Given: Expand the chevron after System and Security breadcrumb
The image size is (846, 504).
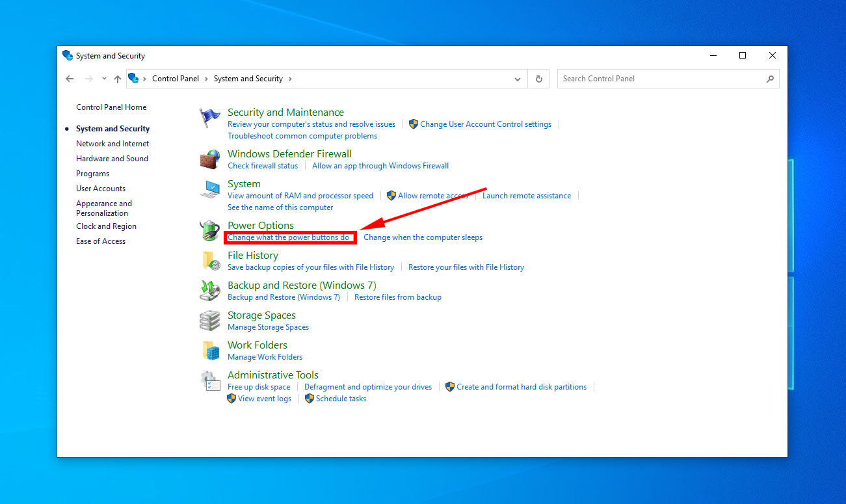Looking at the screenshot, I should click(x=290, y=79).
